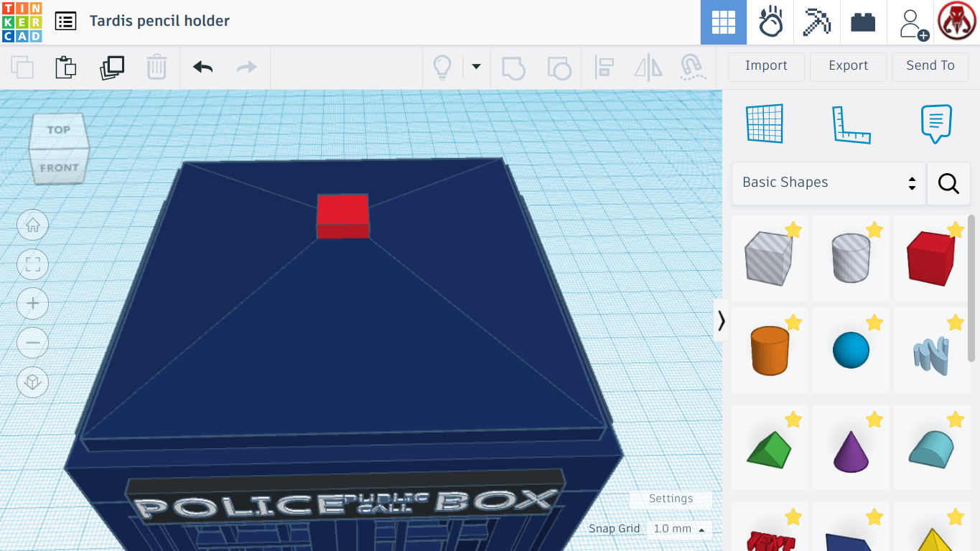Select the blue Sphere shape

(851, 351)
